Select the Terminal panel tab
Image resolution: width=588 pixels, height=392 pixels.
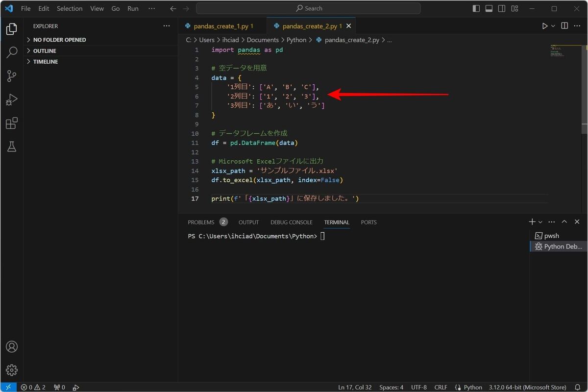(x=337, y=222)
